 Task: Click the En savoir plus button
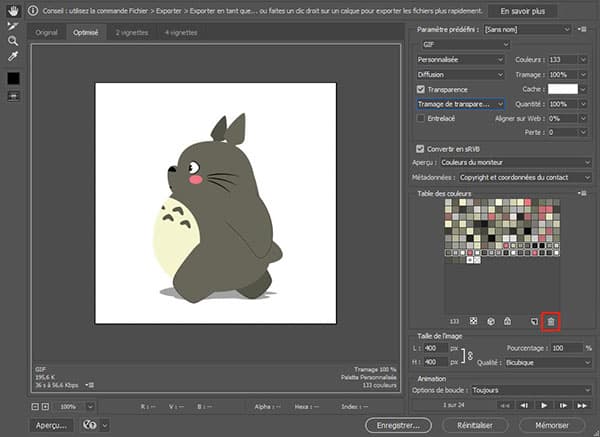(523, 11)
